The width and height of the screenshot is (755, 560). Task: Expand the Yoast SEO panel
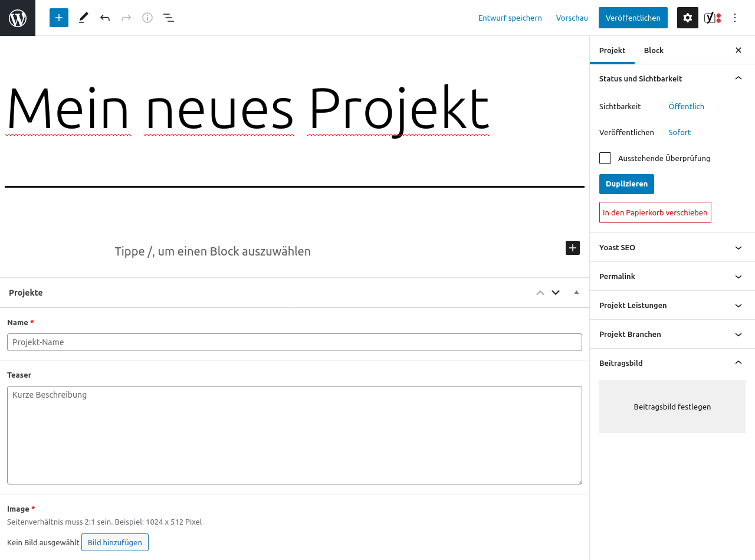pyautogui.click(x=672, y=247)
